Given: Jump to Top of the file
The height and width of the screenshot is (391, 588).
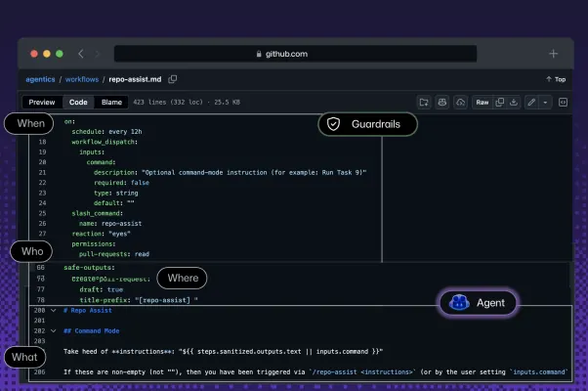Looking at the screenshot, I should click(x=556, y=79).
